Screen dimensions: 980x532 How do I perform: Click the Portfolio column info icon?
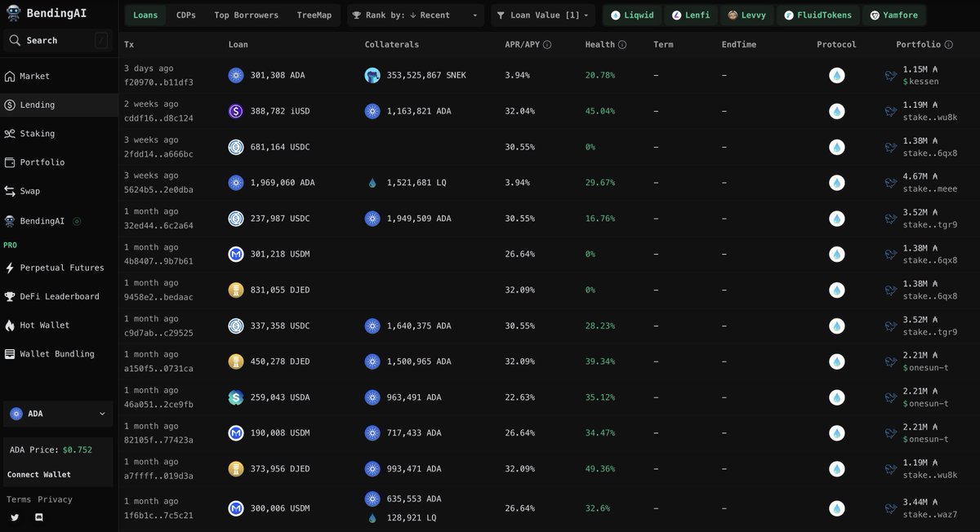click(x=947, y=45)
